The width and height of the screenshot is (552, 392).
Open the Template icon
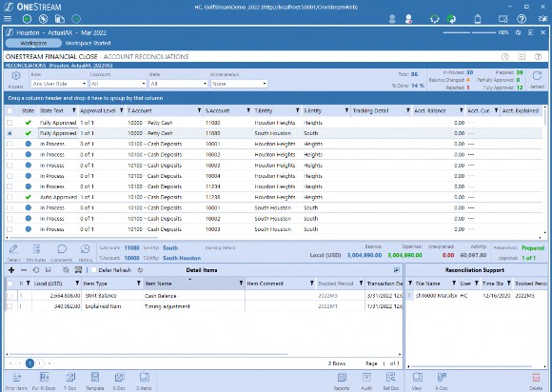coord(95,377)
